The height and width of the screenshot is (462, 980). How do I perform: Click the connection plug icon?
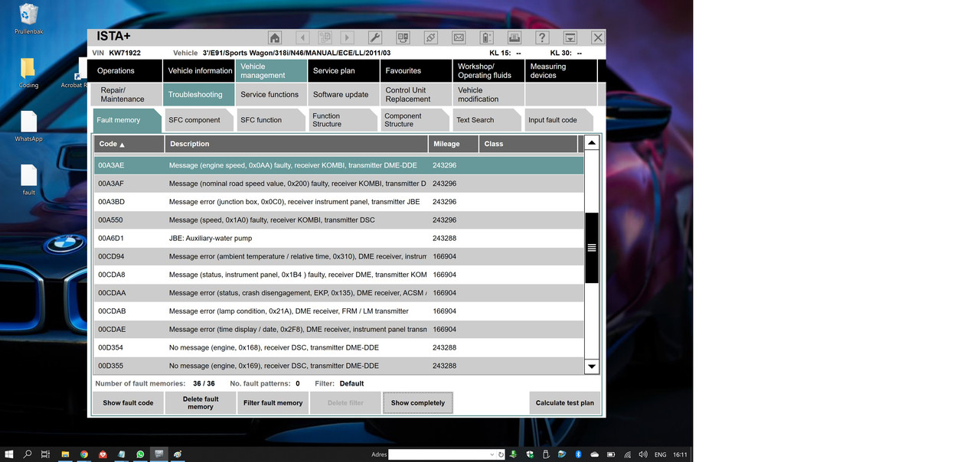pos(431,37)
